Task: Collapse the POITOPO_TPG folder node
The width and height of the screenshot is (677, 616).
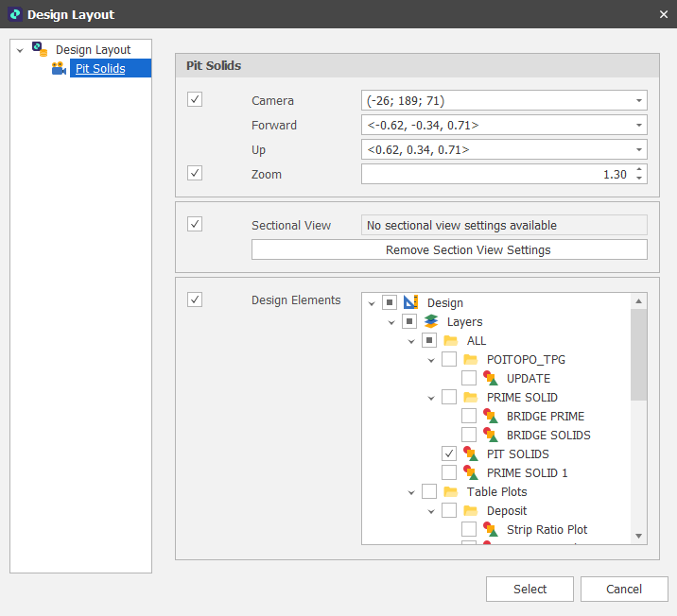Action: 431,360
